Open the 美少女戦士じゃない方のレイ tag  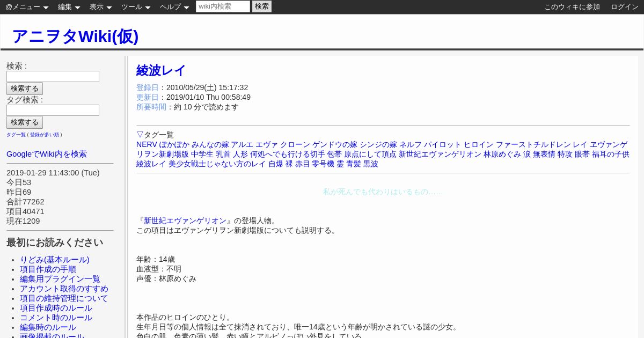point(217,164)
